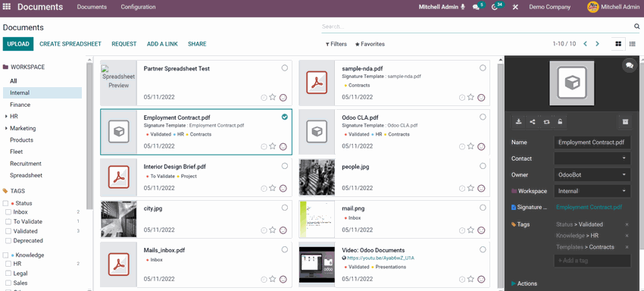Open the apps grid menu icon
The height and width of the screenshot is (291, 644).
coord(7,7)
